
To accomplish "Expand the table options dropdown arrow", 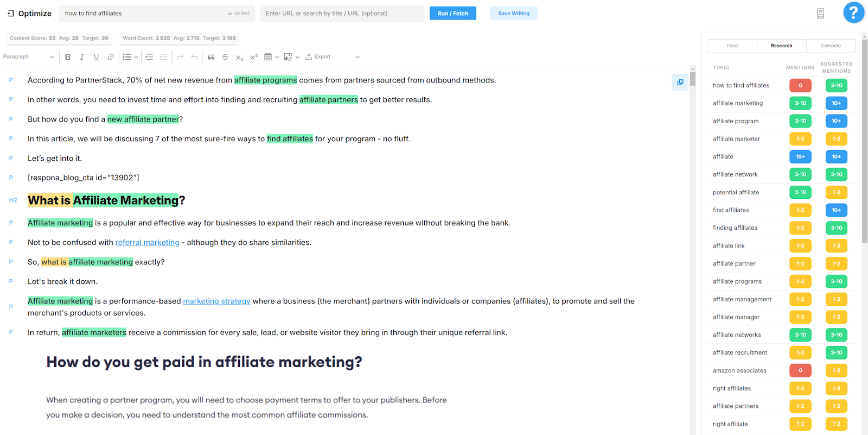I will tap(277, 57).
